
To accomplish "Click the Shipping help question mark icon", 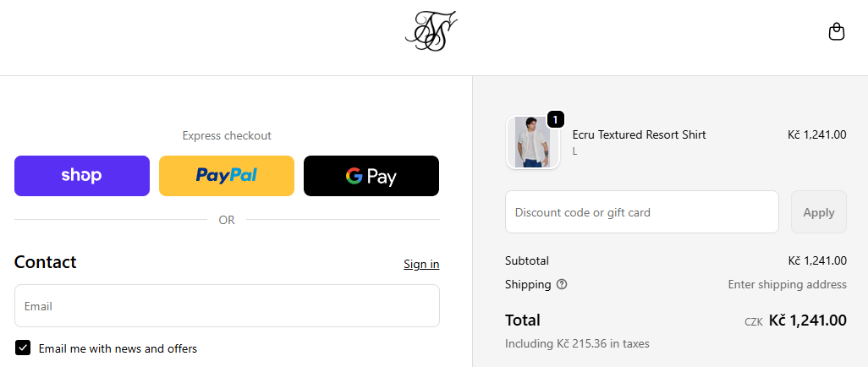I will click(x=562, y=284).
